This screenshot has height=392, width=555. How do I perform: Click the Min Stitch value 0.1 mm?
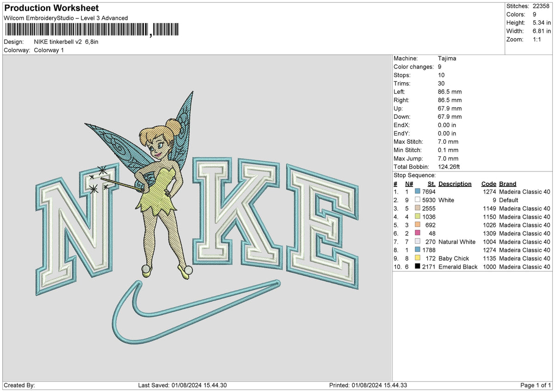point(448,150)
